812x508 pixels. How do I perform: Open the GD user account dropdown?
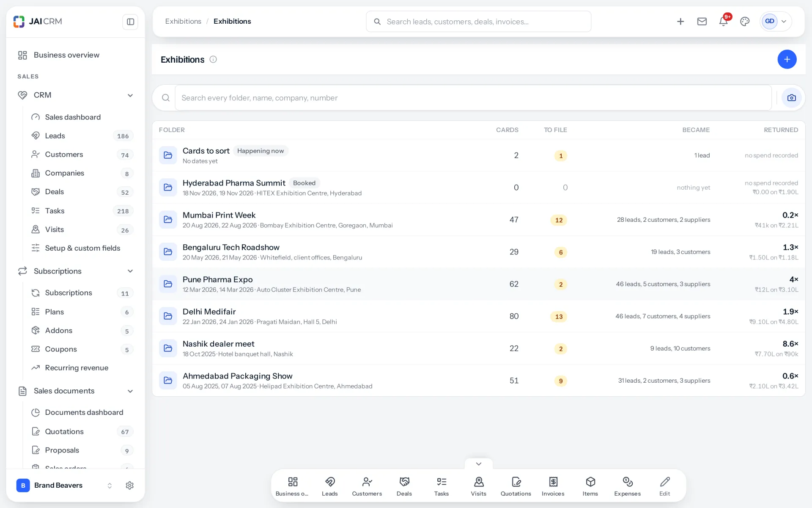click(x=776, y=21)
